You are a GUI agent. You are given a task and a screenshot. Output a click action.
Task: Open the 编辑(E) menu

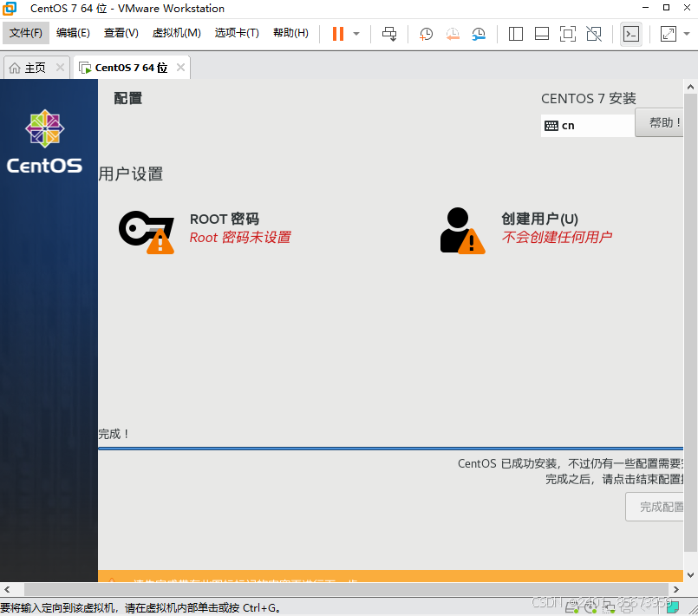click(x=73, y=33)
